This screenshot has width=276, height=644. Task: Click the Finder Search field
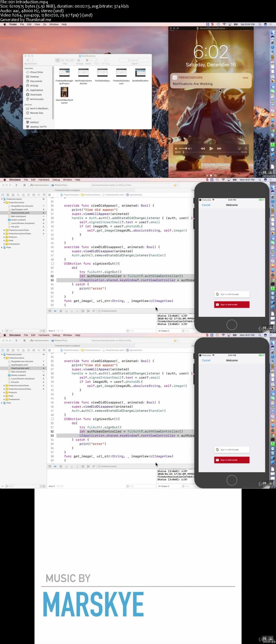pos(134,60)
